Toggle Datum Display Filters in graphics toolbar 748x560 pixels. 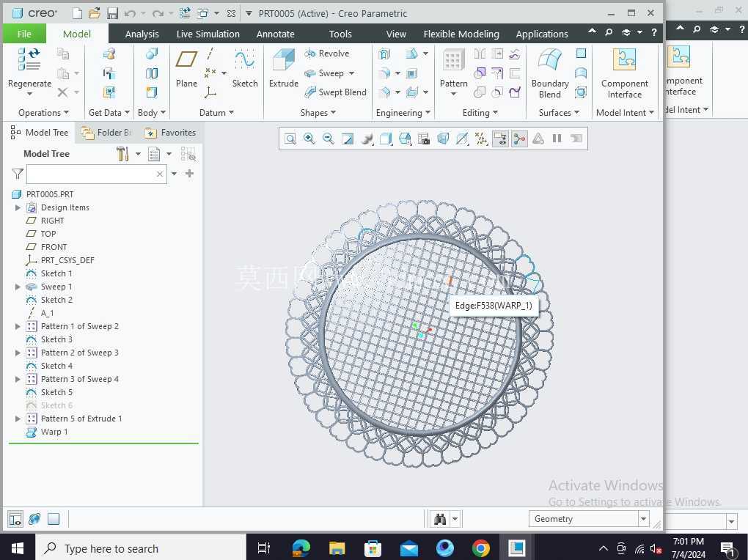click(x=481, y=139)
